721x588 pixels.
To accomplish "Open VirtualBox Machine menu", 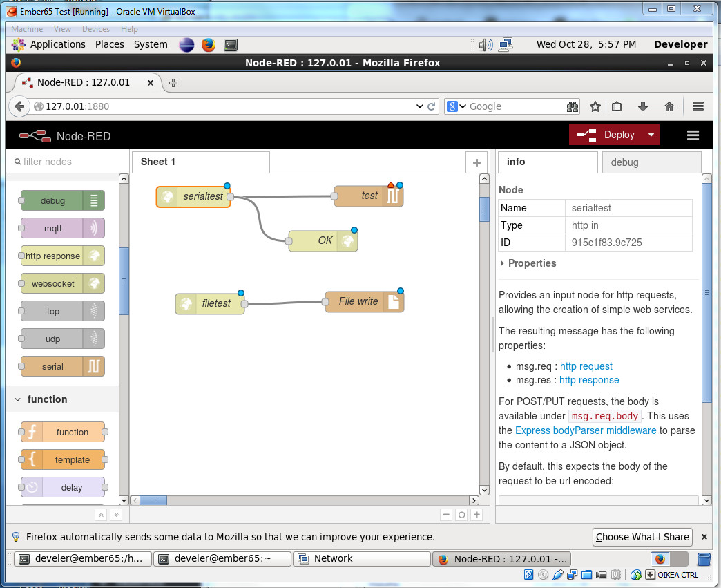I will pyautogui.click(x=27, y=28).
